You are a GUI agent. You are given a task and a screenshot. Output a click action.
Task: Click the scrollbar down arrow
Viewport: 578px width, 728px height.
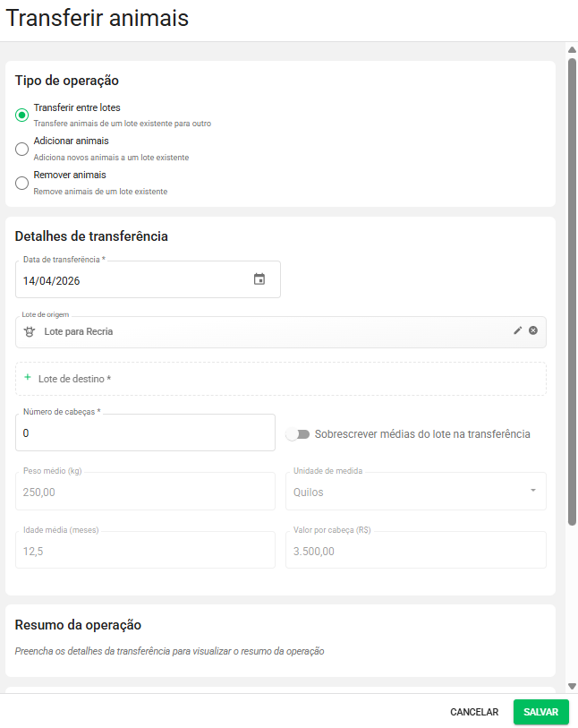pyautogui.click(x=572, y=686)
